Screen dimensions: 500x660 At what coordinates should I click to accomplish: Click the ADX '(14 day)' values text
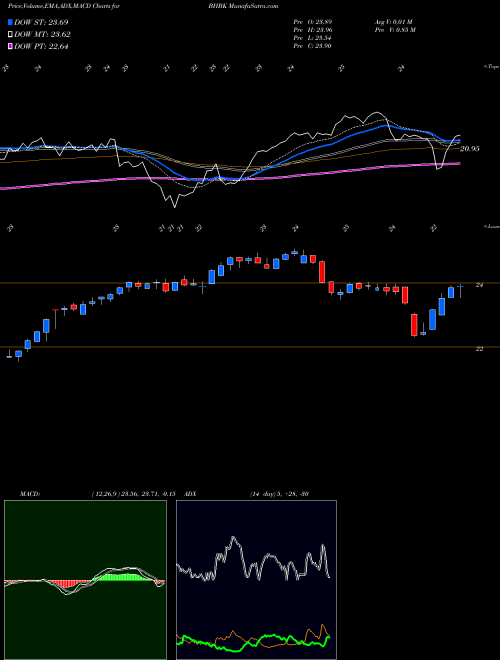click(279, 494)
